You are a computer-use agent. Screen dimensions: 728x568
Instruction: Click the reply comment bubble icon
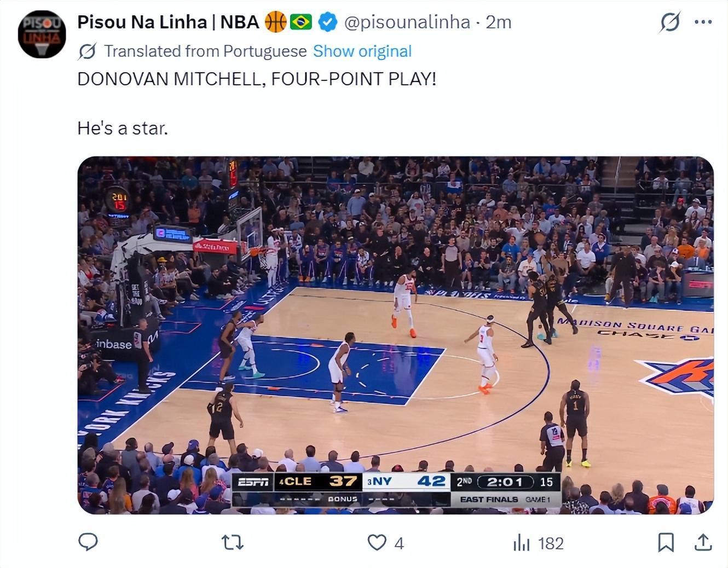(x=88, y=542)
